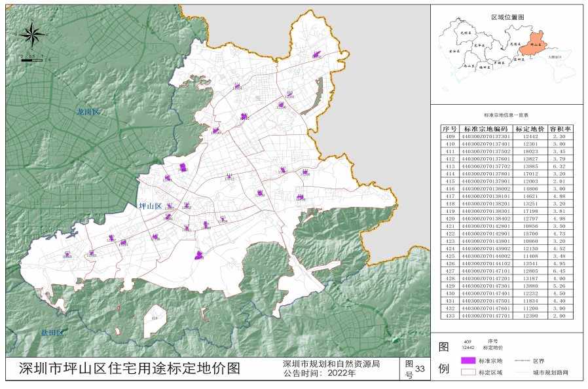Click the 容积率 table column header

pos(560,129)
